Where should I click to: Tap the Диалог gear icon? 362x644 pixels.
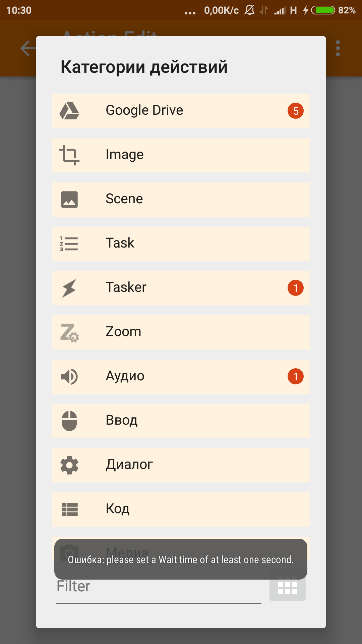tap(69, 465)
